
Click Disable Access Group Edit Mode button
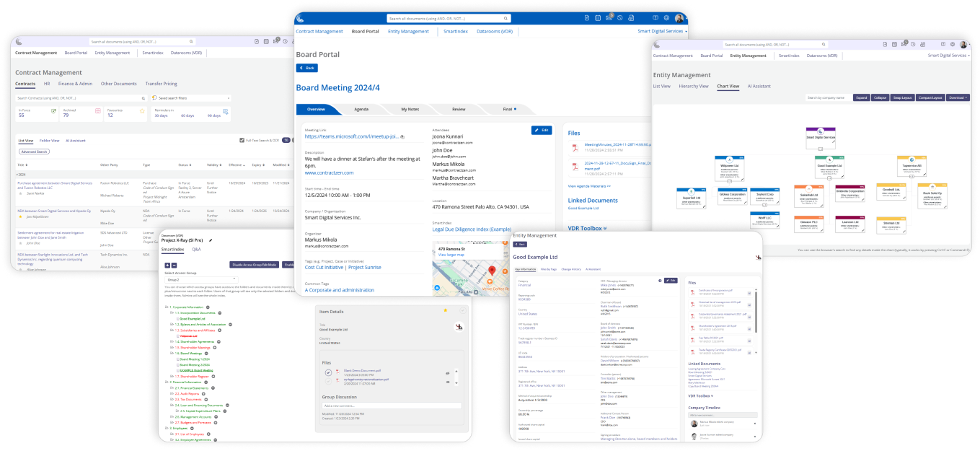click(x=254, y=265)
